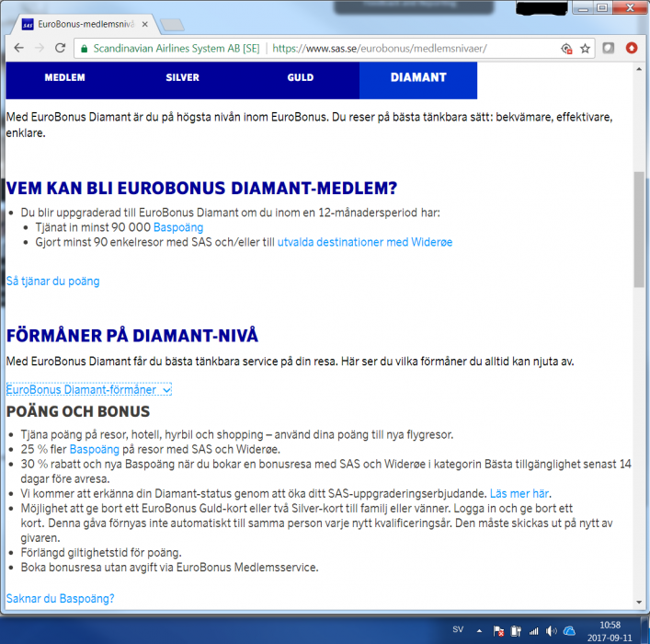
Task: Bookmark this page with the star icon
Action: [x=586, y=48]
